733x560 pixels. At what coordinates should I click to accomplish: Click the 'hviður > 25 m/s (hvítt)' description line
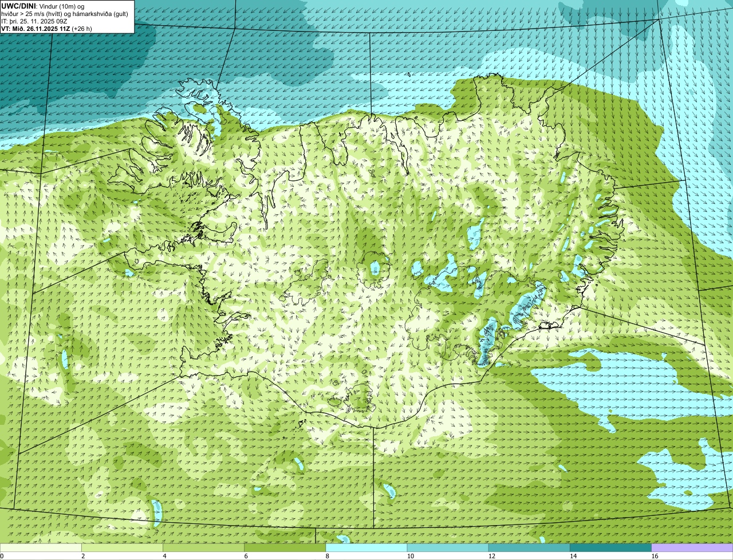[x=65, y=13]
